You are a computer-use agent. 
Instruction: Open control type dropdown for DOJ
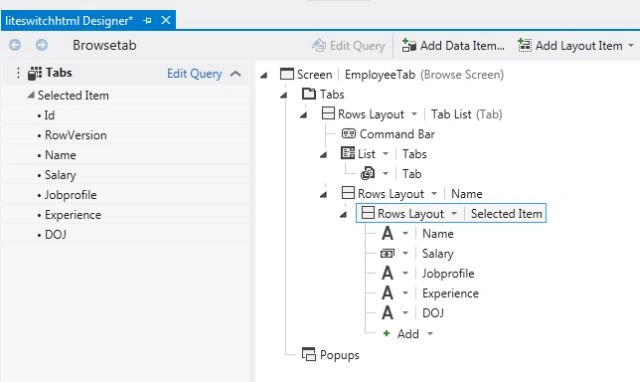click(405, 313)
